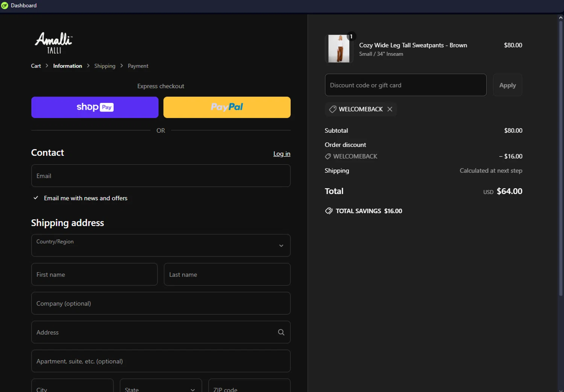Focus the First name field
The image size is (564, 392).
click(x=94, y=274)
